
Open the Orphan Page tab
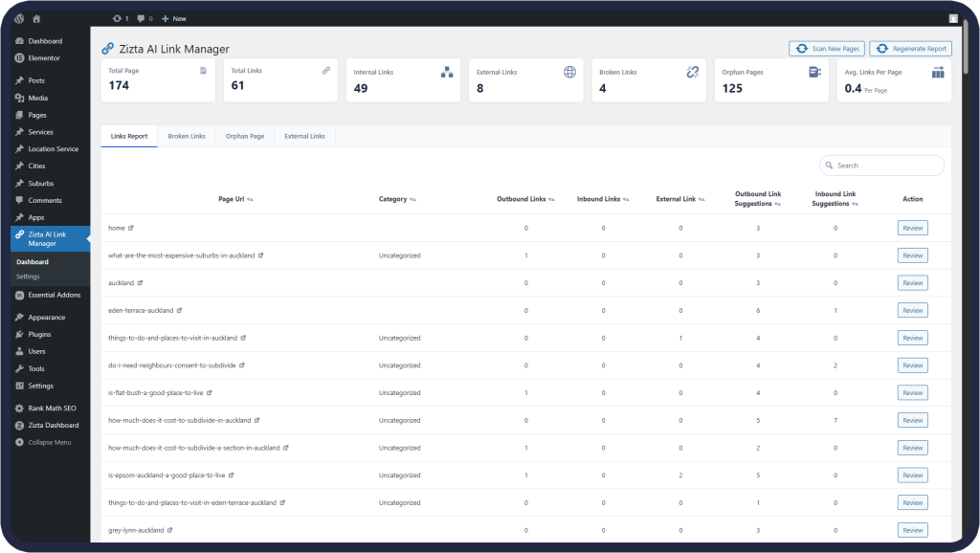coord(245,136)
